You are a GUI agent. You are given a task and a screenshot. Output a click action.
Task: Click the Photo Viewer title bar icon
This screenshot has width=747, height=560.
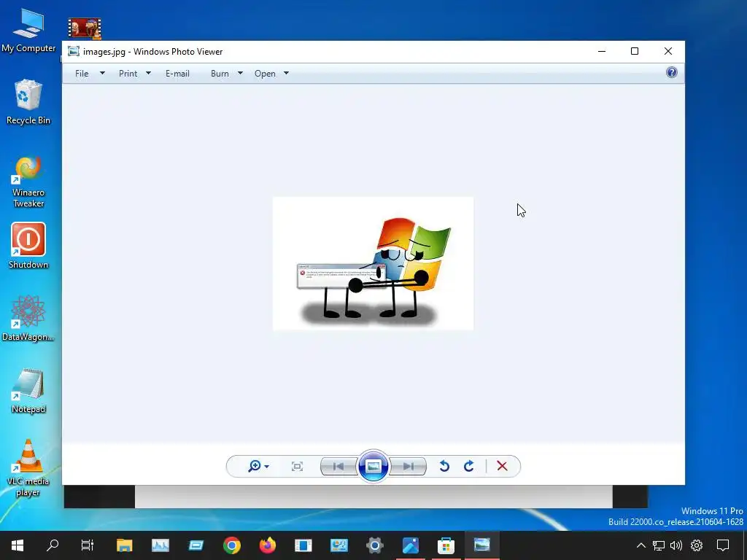[x=74, y=52]
